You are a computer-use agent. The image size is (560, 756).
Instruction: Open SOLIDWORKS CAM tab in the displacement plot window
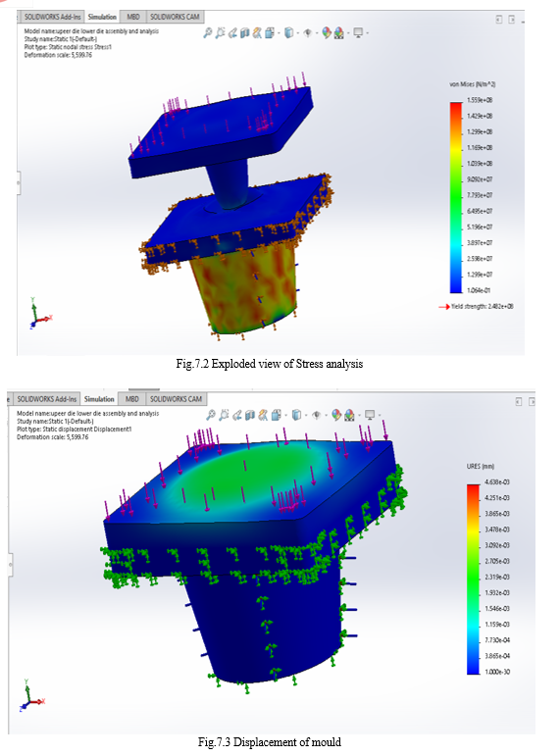coord(176,399)
